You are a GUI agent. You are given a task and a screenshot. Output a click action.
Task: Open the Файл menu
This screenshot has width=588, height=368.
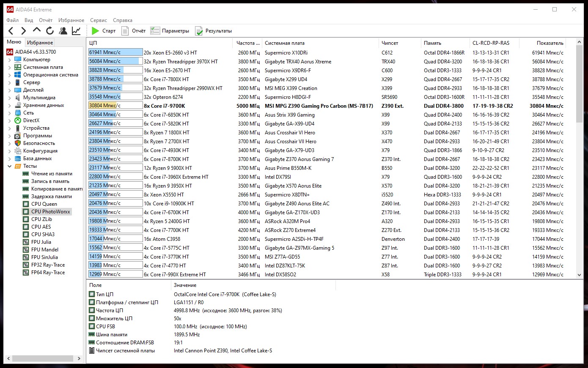13,20
